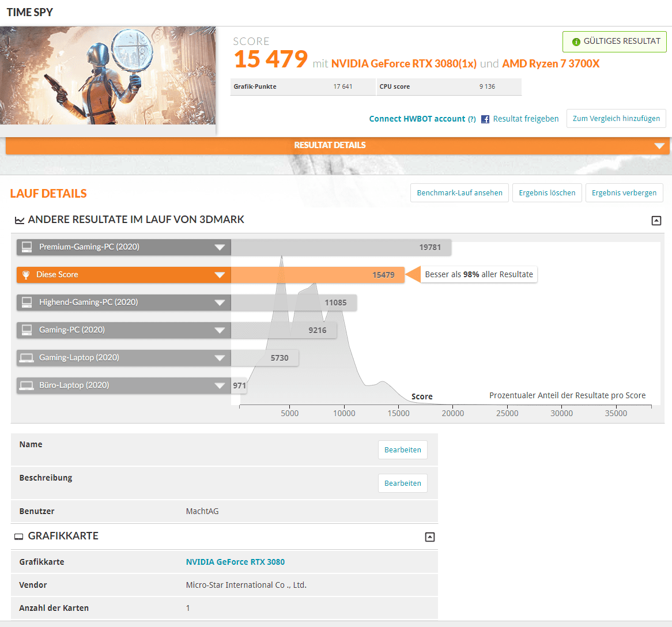Click the laptop icon for Gaming-Laptop
This screenshot has height=627, width=672.
click(x=27, y=358)
